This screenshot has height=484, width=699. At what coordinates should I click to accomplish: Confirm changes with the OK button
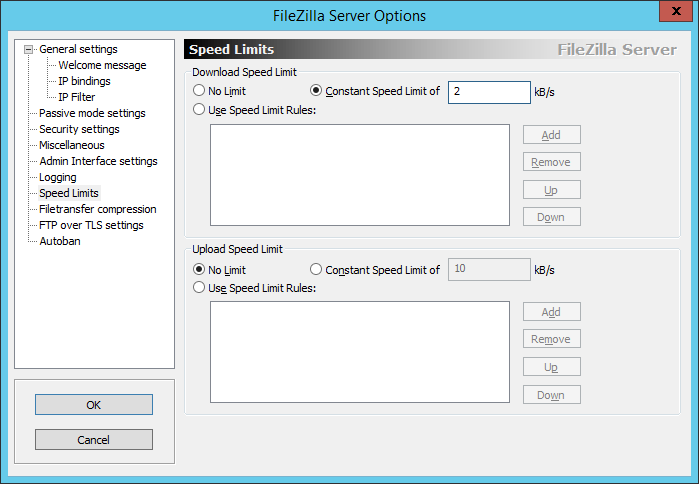click(x=94, y=405)
